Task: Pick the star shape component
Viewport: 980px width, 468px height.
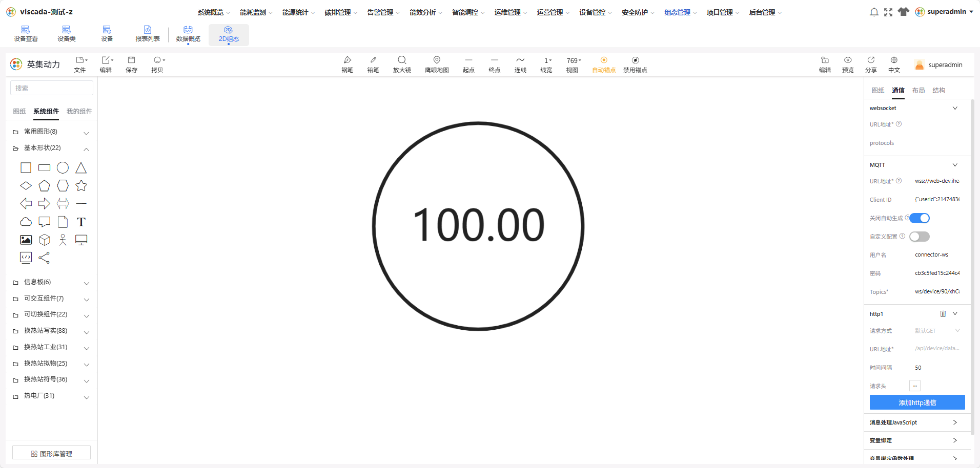Action: [81, 186]
